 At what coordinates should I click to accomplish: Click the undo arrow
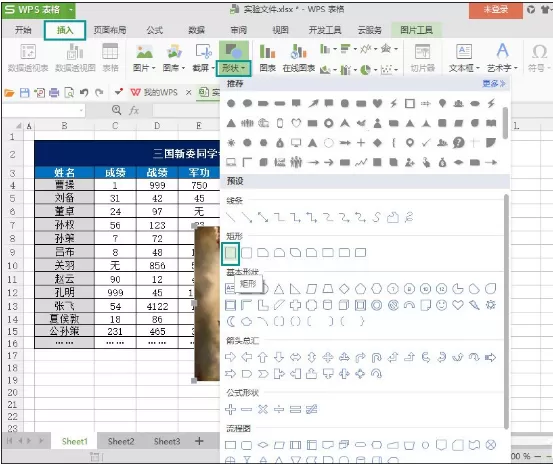coord(84,93)
